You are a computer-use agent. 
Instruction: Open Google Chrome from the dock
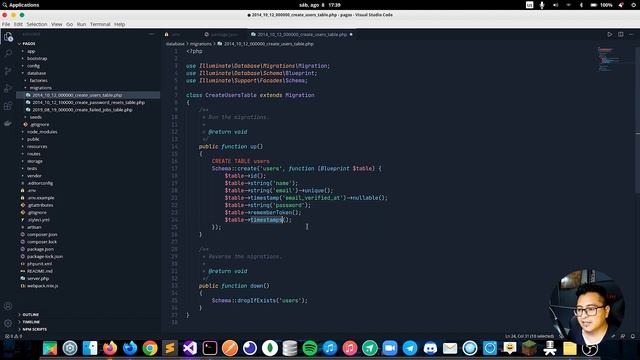150,348
